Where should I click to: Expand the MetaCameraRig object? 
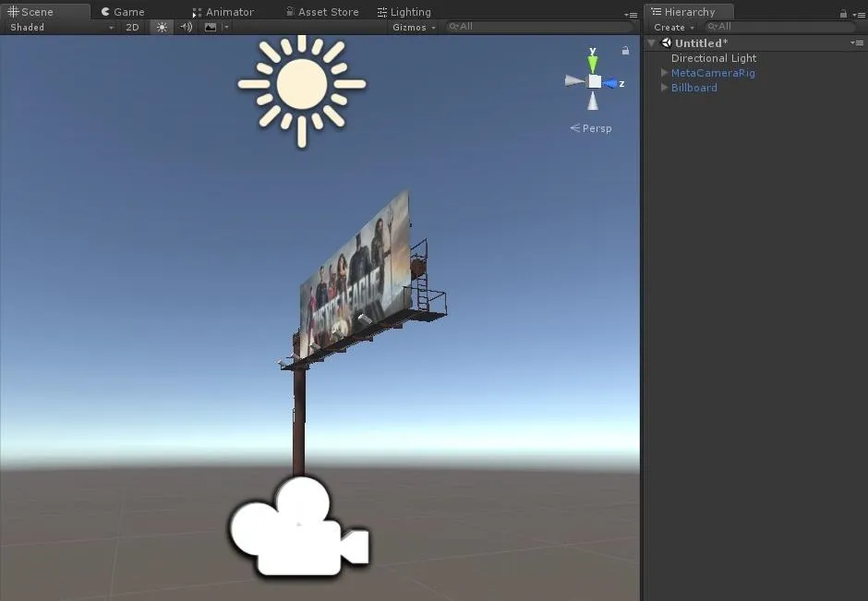[664, 73]
